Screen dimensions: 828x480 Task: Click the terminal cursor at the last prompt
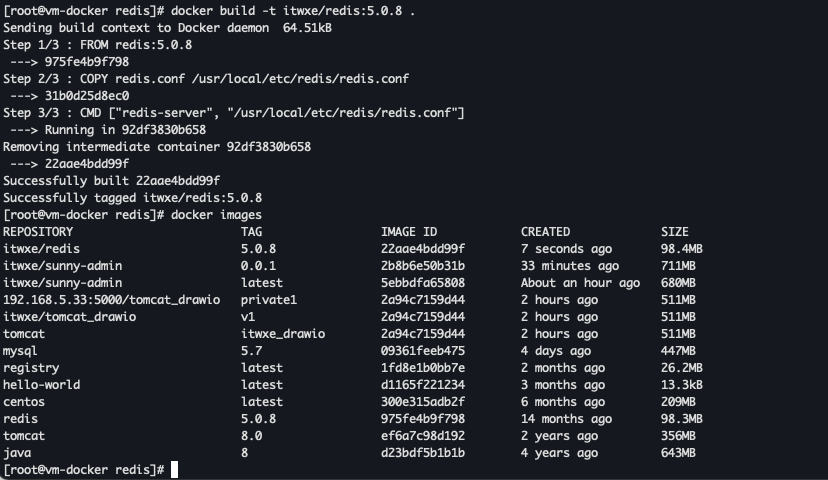tap(175, 469)
